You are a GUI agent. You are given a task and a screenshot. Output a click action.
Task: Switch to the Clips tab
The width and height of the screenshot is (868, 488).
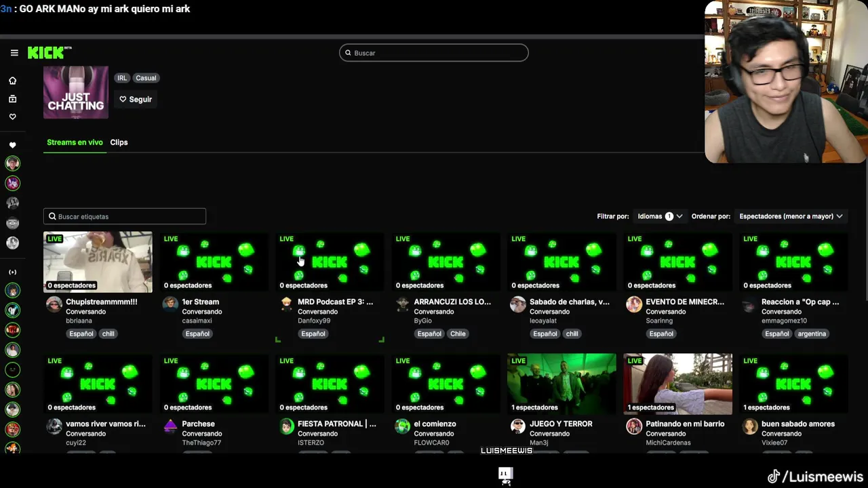119,142
